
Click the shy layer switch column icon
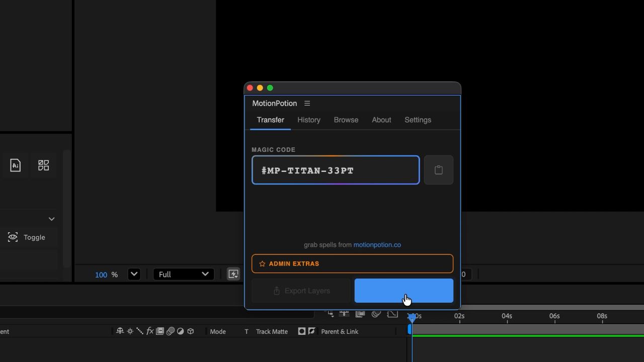pyautogui.click(x=120, y=331)
